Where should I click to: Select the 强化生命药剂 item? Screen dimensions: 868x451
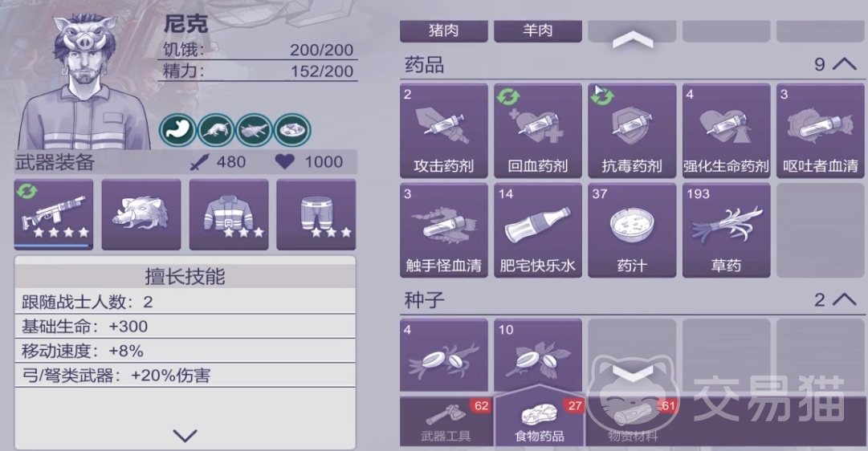(726, 131)
